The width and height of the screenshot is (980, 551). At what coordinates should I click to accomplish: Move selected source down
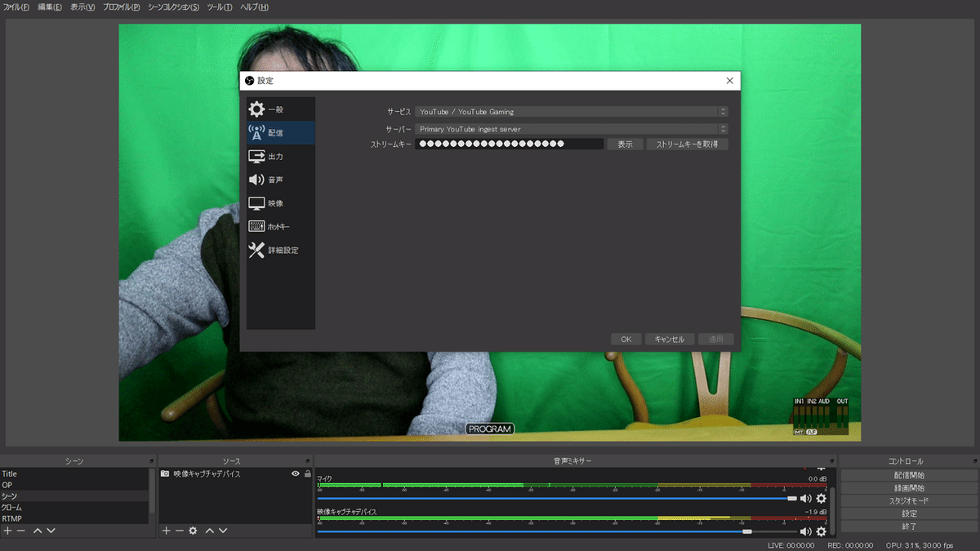(222, 531)
